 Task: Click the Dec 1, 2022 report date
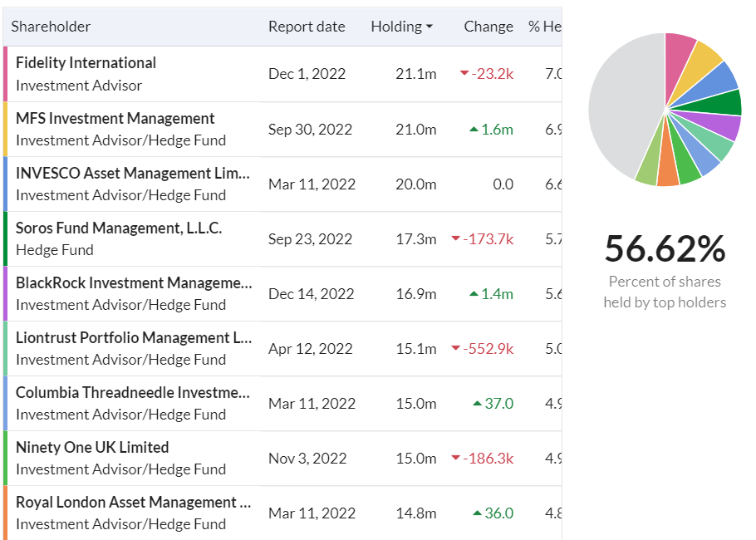tap(307, 74)
